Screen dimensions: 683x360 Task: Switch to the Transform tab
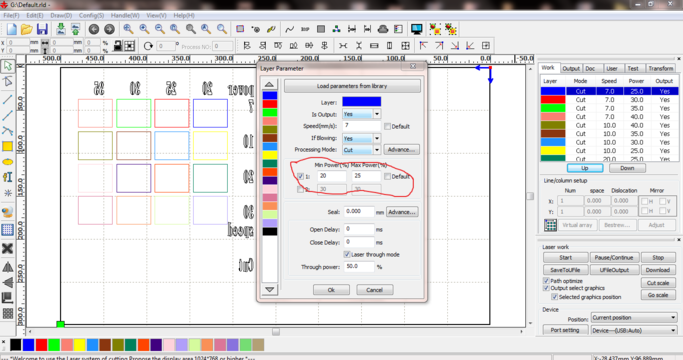click(x=660, y=68)
